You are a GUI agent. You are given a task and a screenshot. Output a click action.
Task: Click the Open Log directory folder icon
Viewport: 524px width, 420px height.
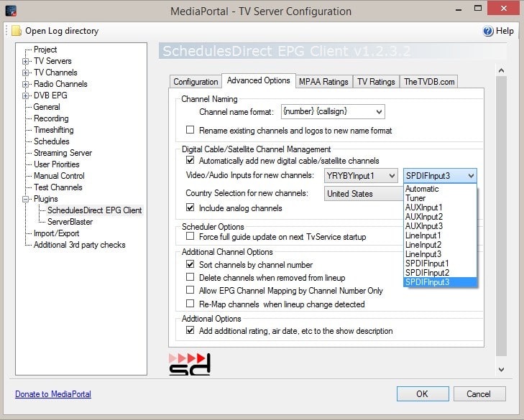coord(16,31)
